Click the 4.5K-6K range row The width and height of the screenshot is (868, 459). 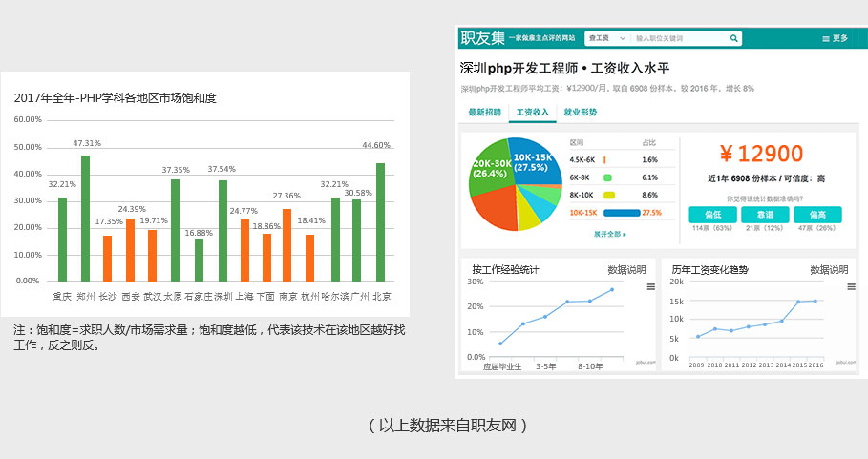(623, 159)
